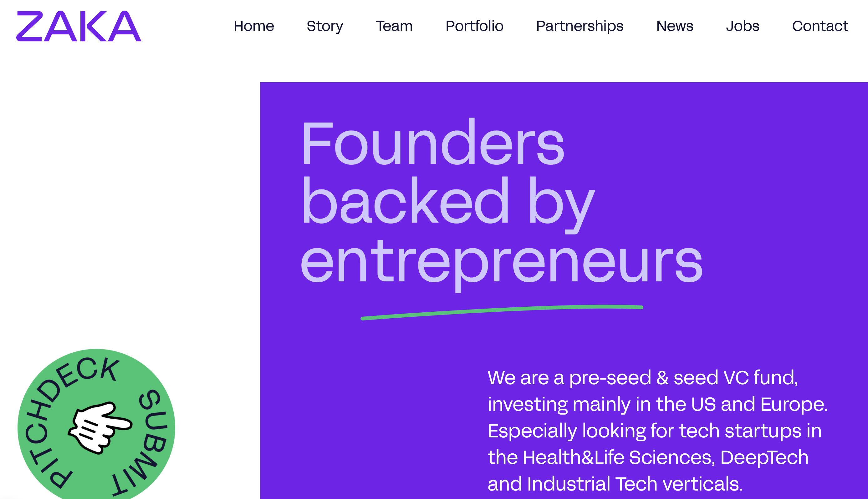The height and width of the screenshot is (499, 868).
Task: View the Portfolio page
Action: [474, 26]
